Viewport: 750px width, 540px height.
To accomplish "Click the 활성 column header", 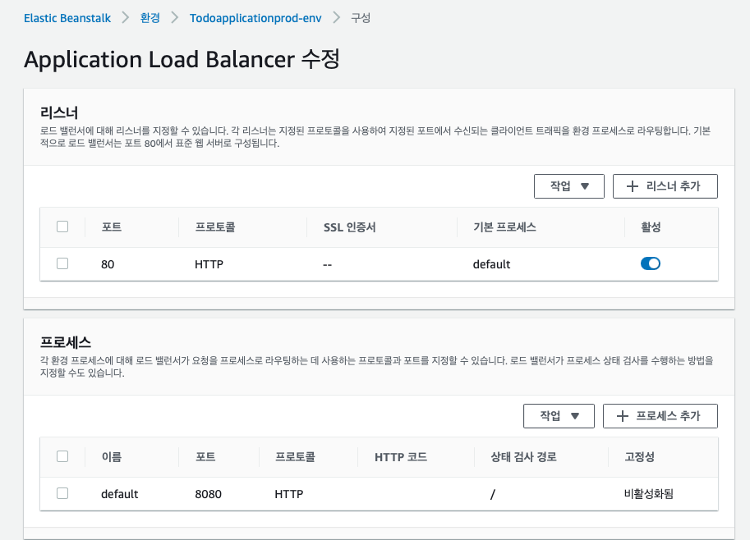I will point(651,227).
